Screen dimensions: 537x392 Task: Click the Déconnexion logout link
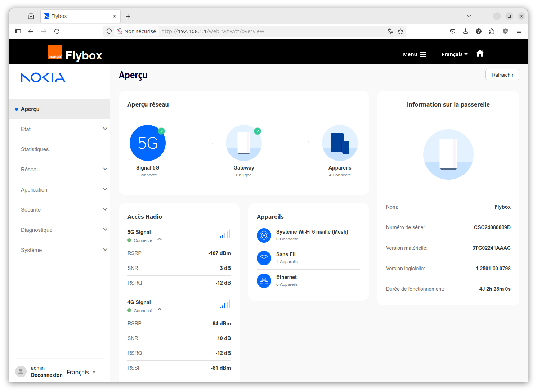47,375
